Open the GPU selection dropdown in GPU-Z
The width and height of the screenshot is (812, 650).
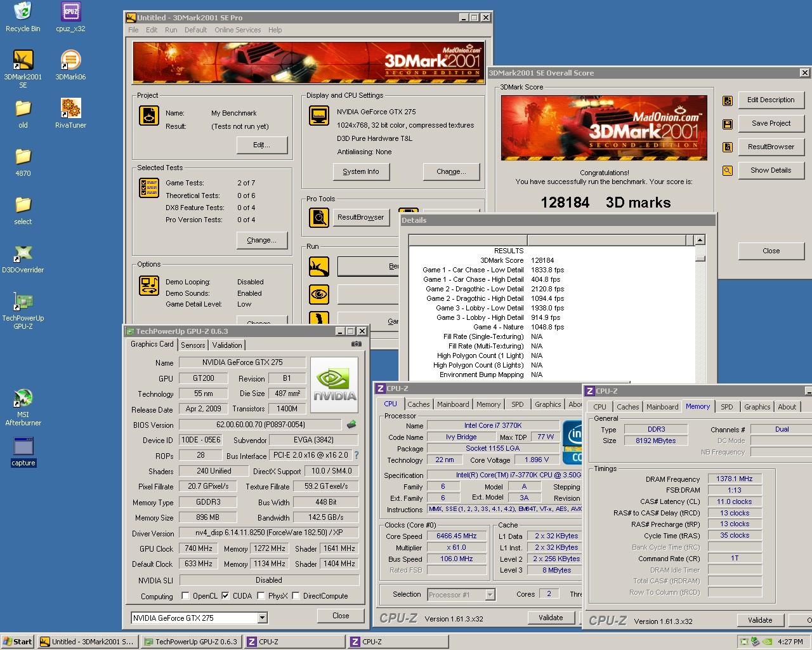(262, 618)
